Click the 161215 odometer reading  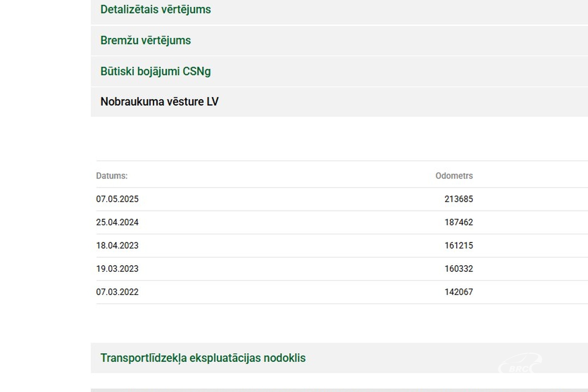coord(458,245)
